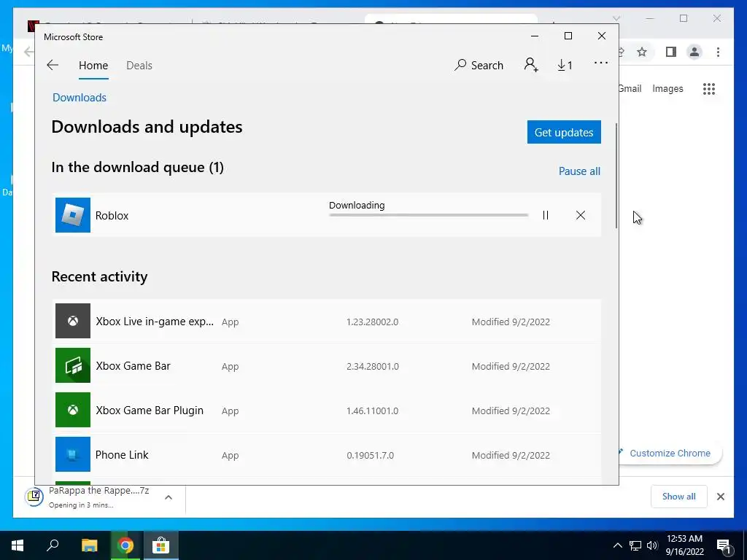
Task: Open the Windows Start menu
Action: 18,545
